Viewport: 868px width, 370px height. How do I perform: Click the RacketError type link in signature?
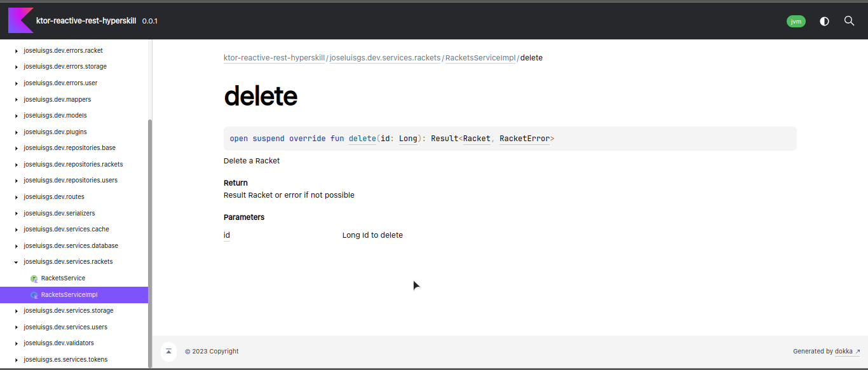(x=524, y=139)
